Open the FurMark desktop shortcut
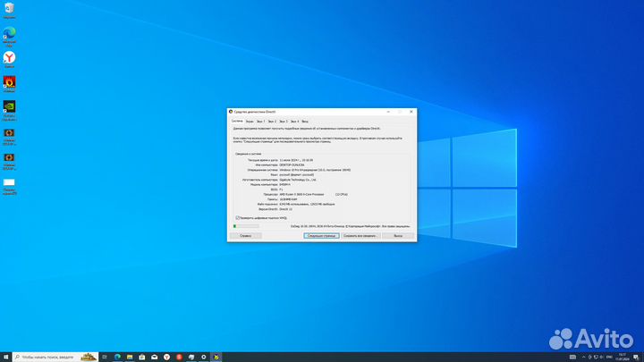Viewport: 644px width, 362px height. [x=9, y=84]
